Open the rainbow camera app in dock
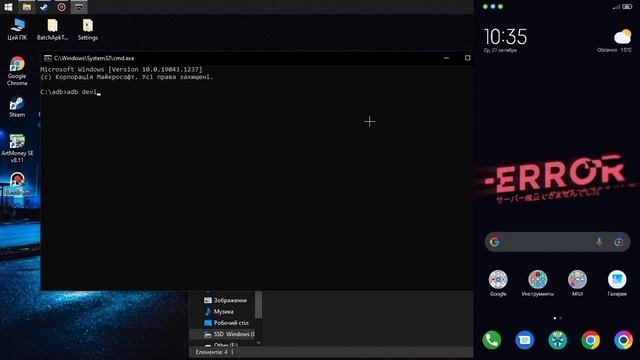The width and height of the screenshot is (640, 360). tap(623, 340)
